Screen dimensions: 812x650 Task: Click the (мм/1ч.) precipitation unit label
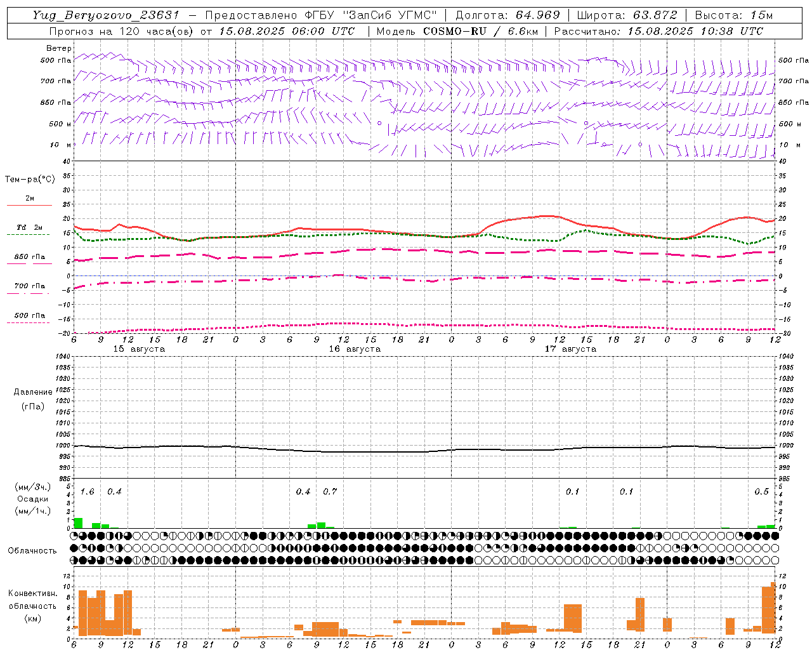33,511
